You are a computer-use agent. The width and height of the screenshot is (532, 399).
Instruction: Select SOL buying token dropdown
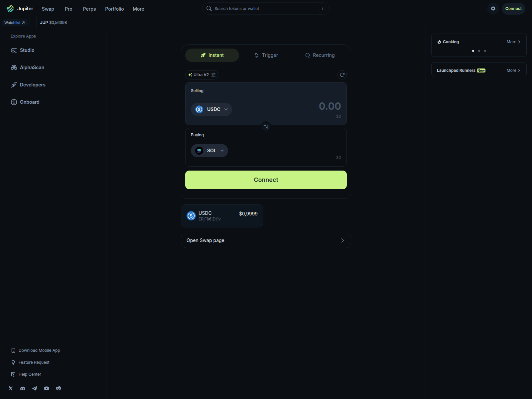point(209,151)
